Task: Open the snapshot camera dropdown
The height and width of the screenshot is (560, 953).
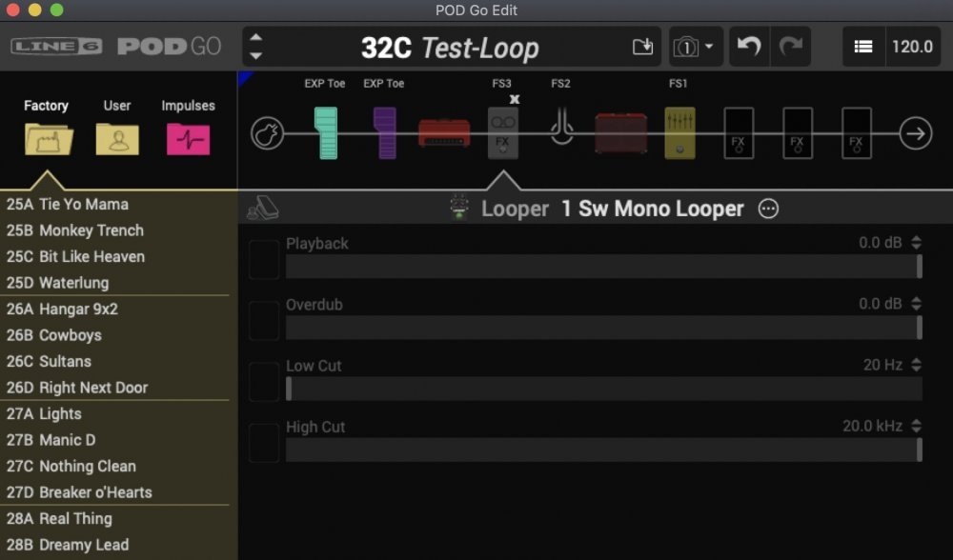Action: point(696,47)
